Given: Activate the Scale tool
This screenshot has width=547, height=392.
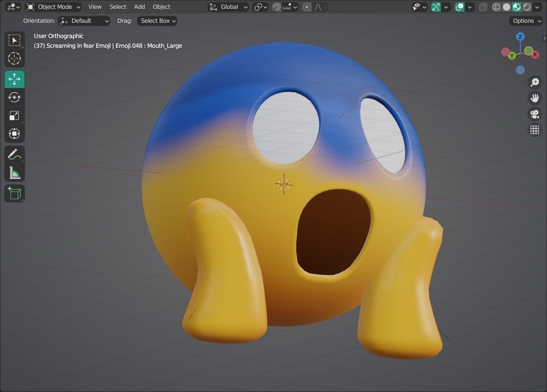Looking at the screenshot, I should point(14,115).
